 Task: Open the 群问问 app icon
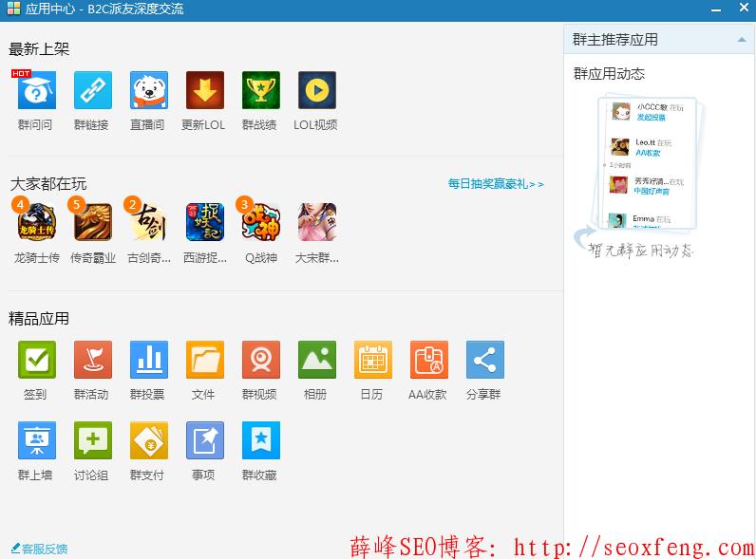pyautogui.click(x=37, y=90)
